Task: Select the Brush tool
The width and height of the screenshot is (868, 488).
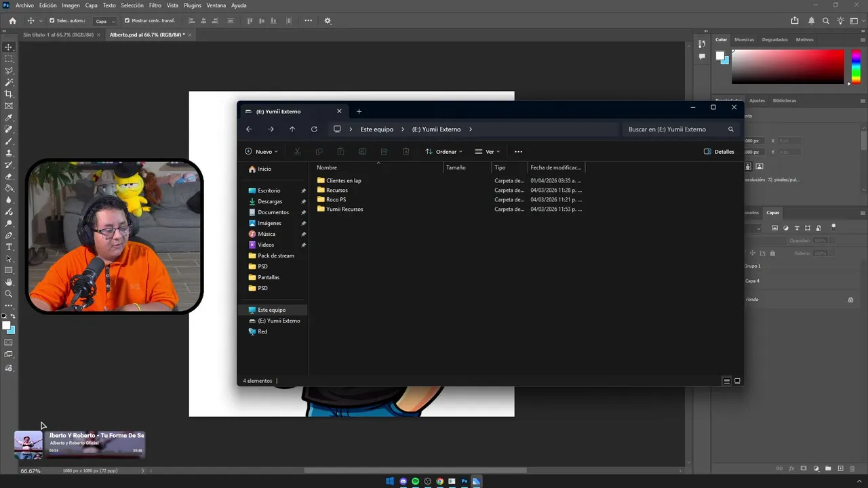Action: (9, 141)
